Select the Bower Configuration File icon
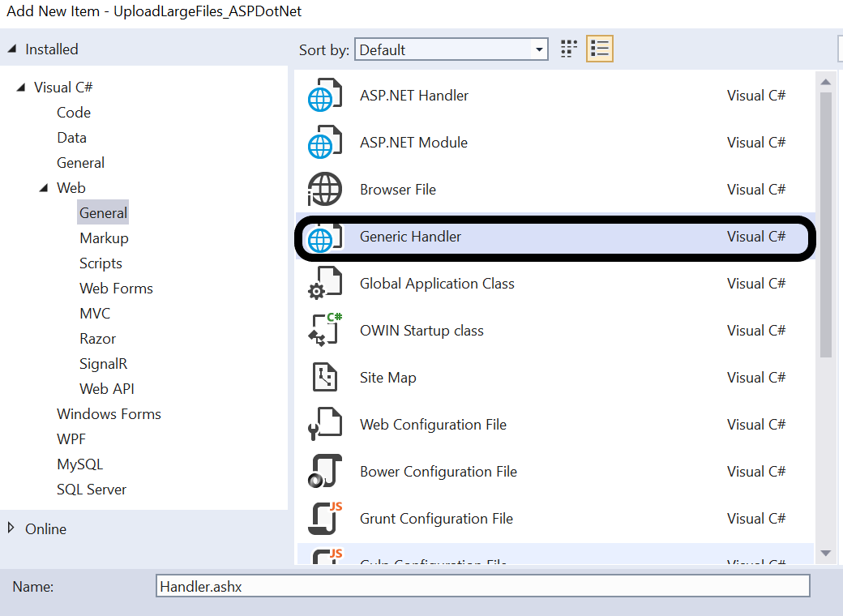 [325, 472]
